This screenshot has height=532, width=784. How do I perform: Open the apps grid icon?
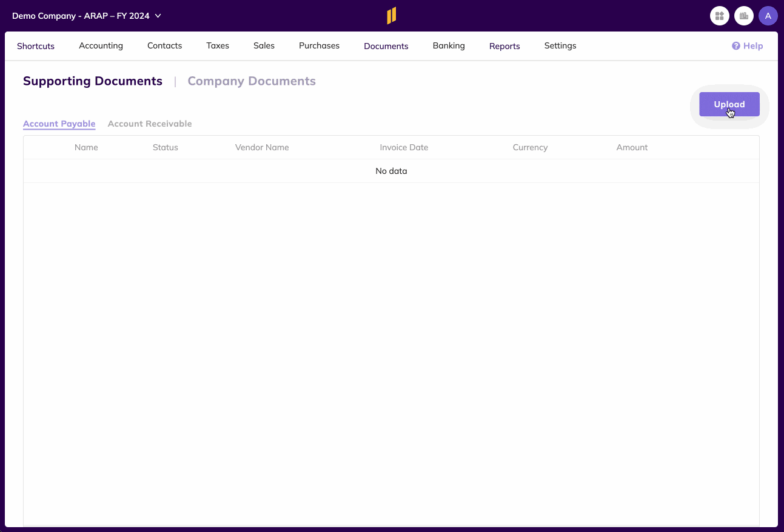pyautogui.click(x=720, y=15)
